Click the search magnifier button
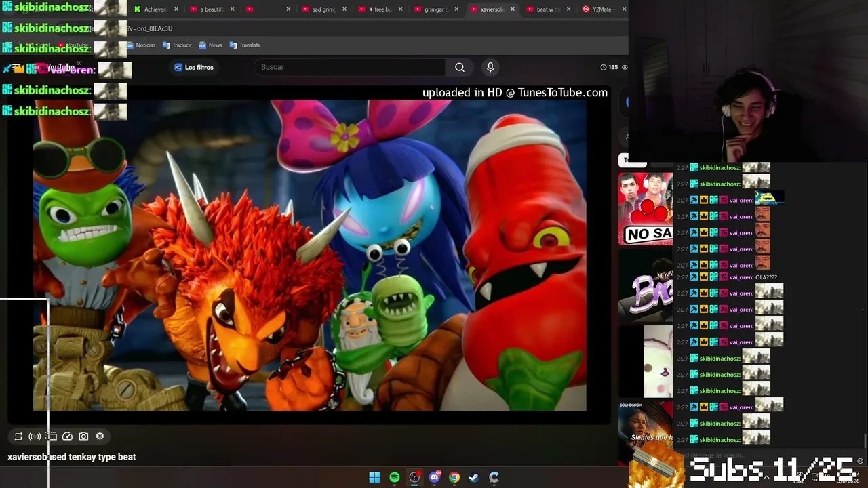Viewport: 868px width, 488px height. (x=460, y=67)
